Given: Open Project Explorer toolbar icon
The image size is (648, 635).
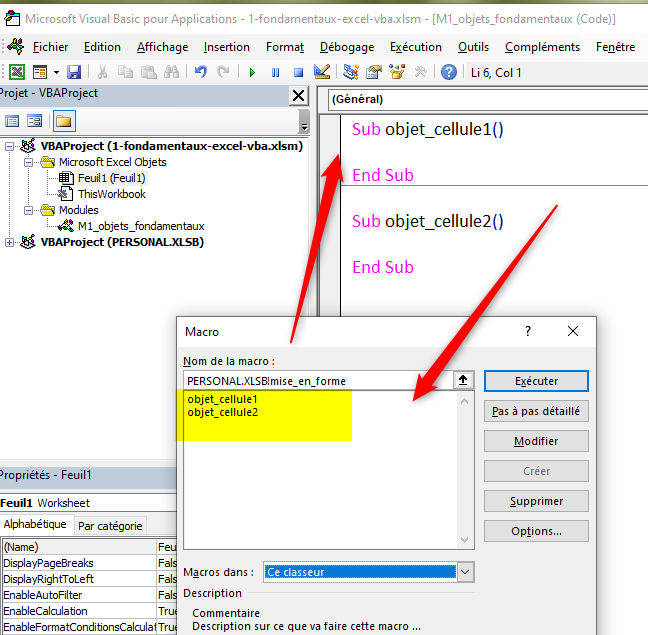Looking at the screenshot, I should (350, 72).
